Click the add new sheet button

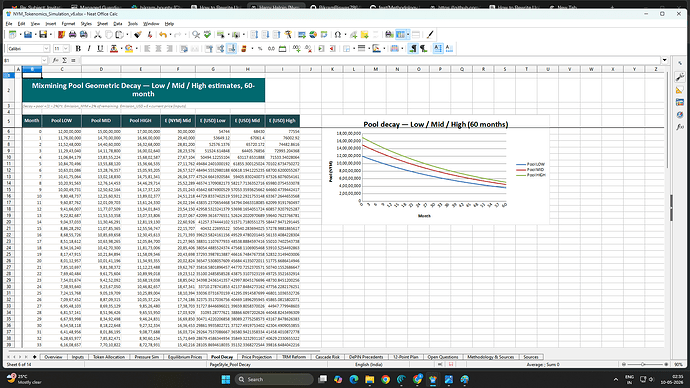click(x=34, y=357)
